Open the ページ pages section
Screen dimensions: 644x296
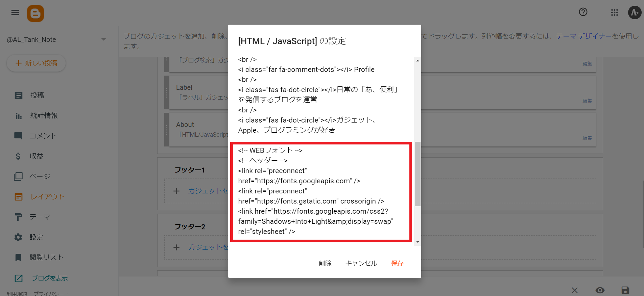point(40,177)
